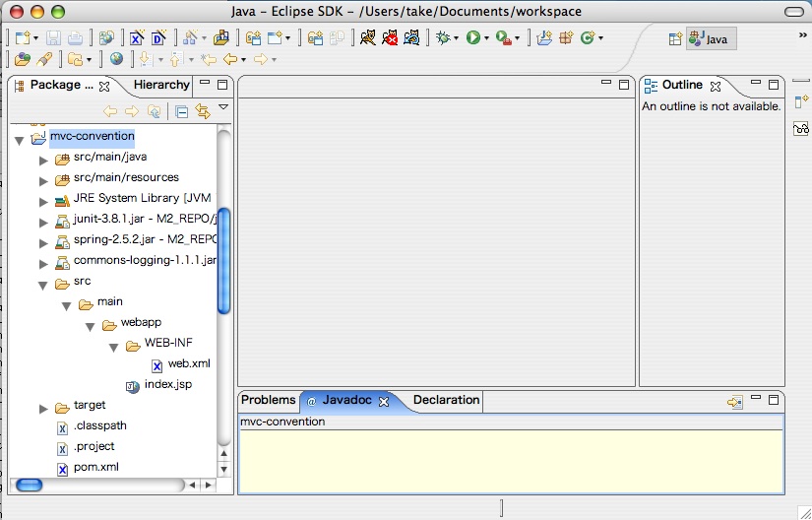812x520 pixels.
Task: Collapse the WEB-INF folder
Action: pyautogui.click(x=114, y=345)
